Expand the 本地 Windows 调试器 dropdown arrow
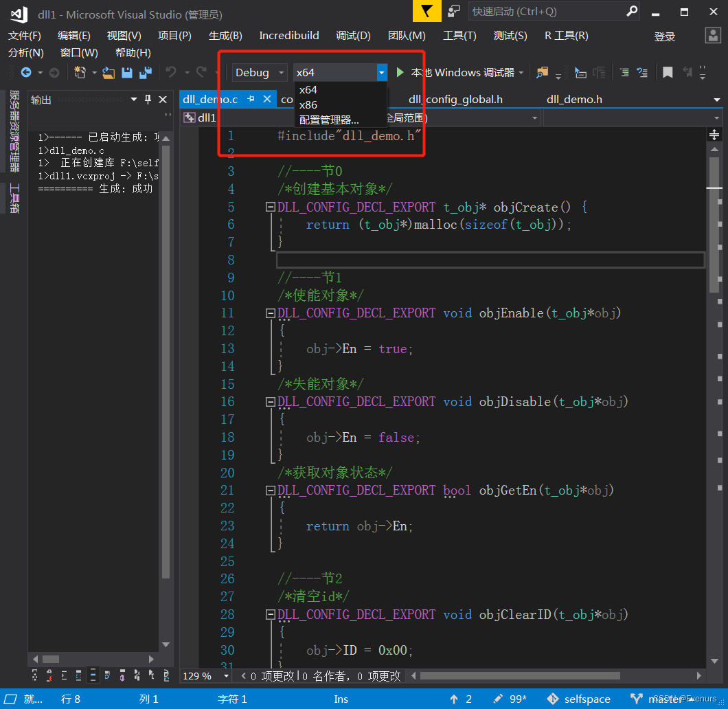Image resolution: width=728 pixels, height=709 pixels. pos(521,72)
